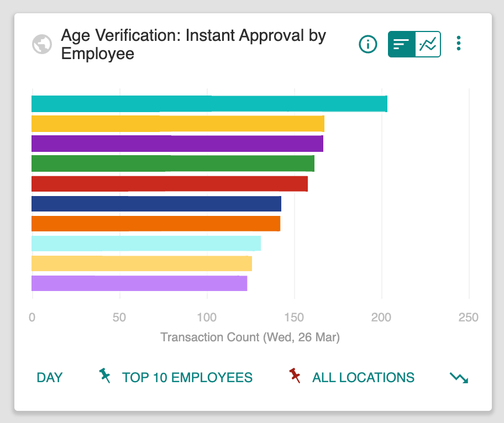
Task: Select the navy blue bar
Action: coord(156,204)
